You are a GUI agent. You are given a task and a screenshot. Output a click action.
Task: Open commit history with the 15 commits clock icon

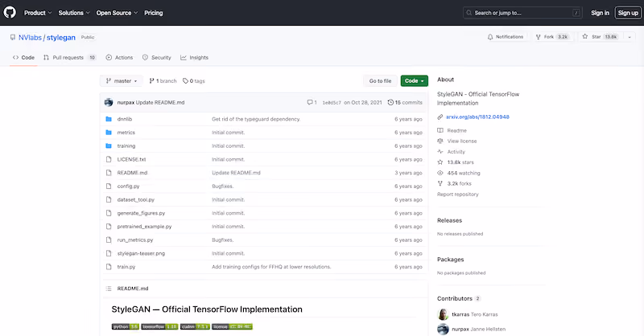(x=390, y=103)
